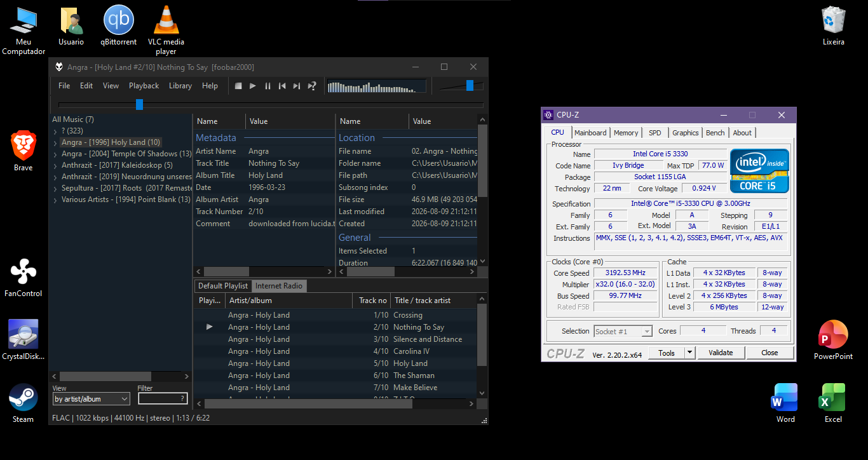
Task: Click the foobar2000 alien logo in title bar
Action: (59, 67)
